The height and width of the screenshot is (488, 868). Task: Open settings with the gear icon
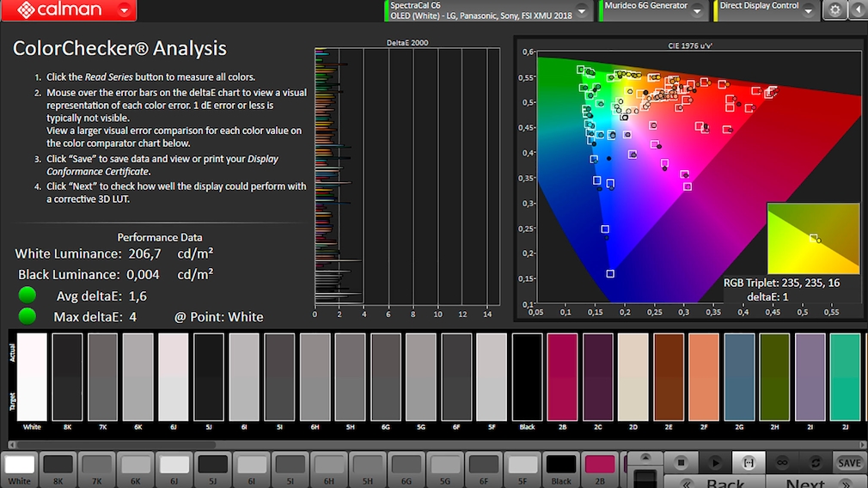pos(834,10)
